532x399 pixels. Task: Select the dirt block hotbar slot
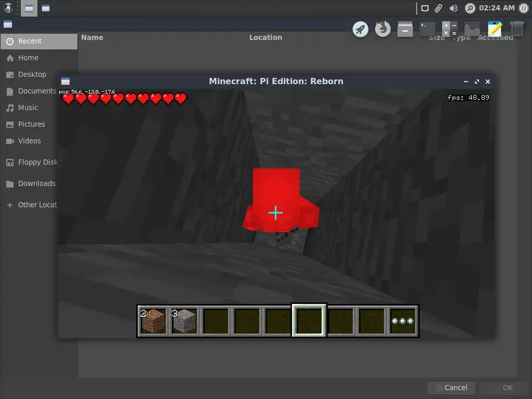(153, 321)
